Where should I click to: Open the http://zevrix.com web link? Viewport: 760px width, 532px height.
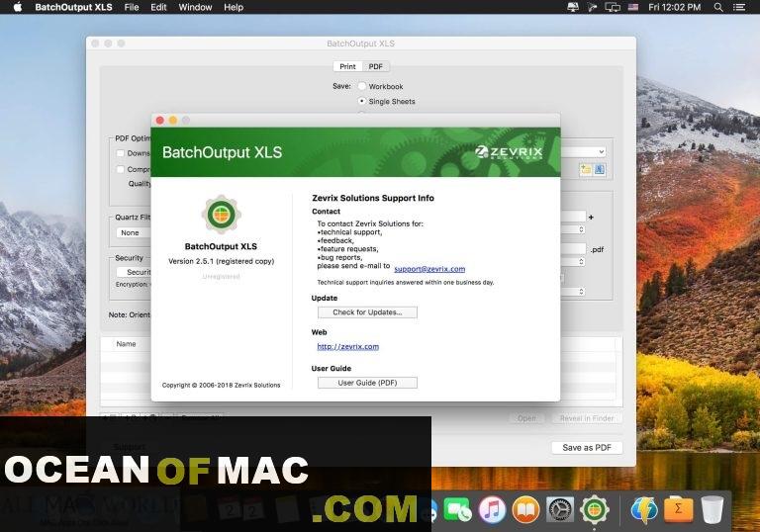click(348, 346)
